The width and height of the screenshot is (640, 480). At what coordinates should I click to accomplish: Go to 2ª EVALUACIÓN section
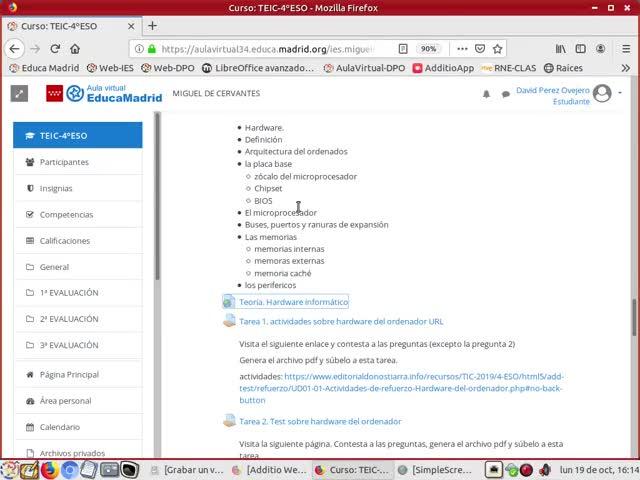point(78,319)
